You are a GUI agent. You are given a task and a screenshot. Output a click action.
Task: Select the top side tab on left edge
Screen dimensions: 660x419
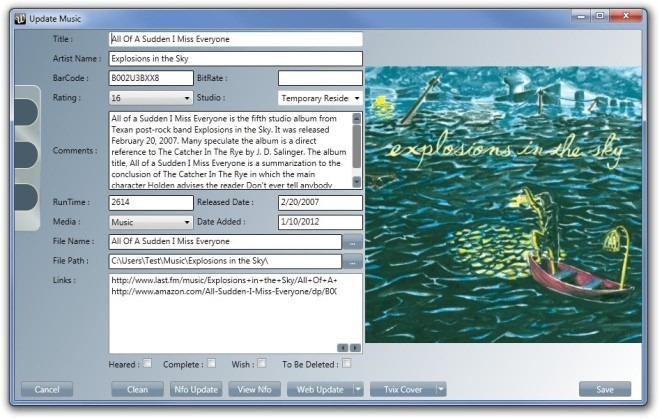[x=26, y=112]
